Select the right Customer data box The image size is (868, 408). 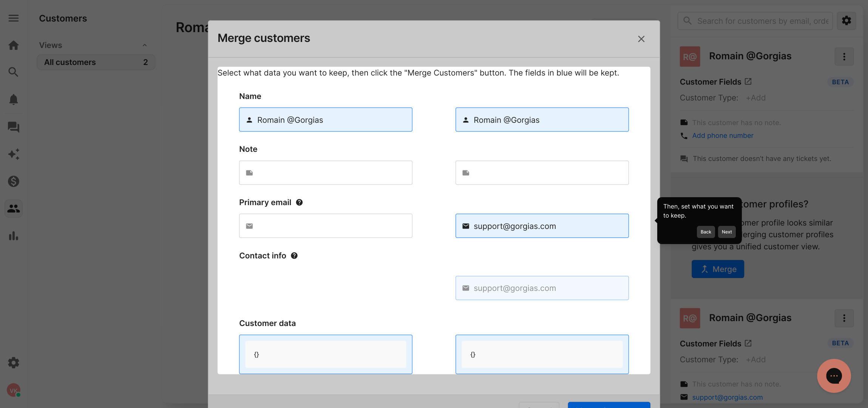point(542,354)
